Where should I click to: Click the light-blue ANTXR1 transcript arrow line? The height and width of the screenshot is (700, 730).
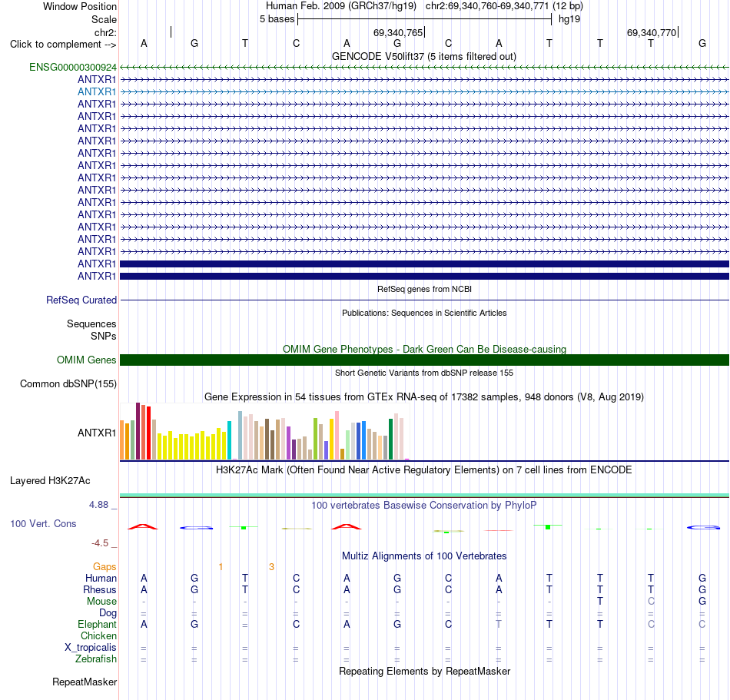tap(425, 91)
